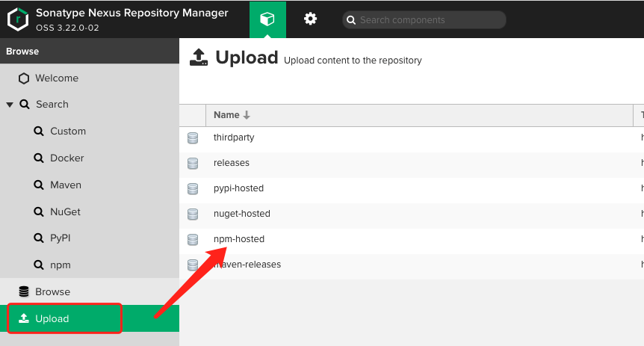Open Browse in the sidebar
Viewport: 644px width, 346px height.
coord(52,291)
